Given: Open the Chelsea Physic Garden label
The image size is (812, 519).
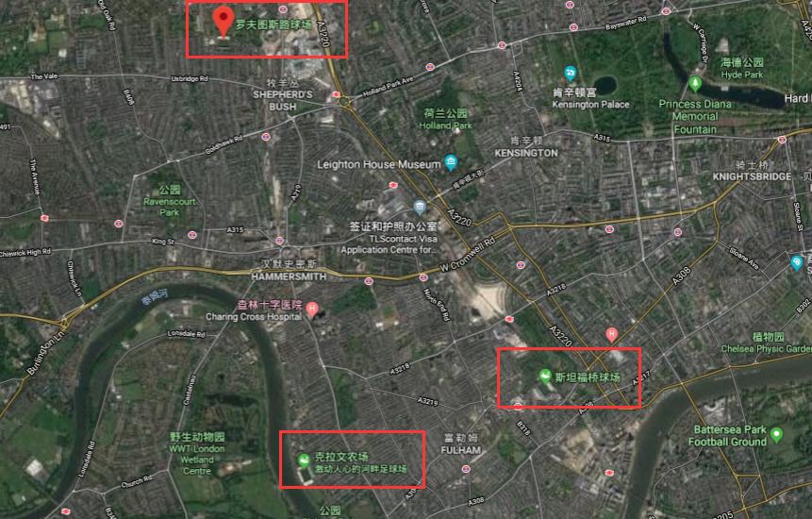Looking at the screenshot, I should (x=767, y=343).
